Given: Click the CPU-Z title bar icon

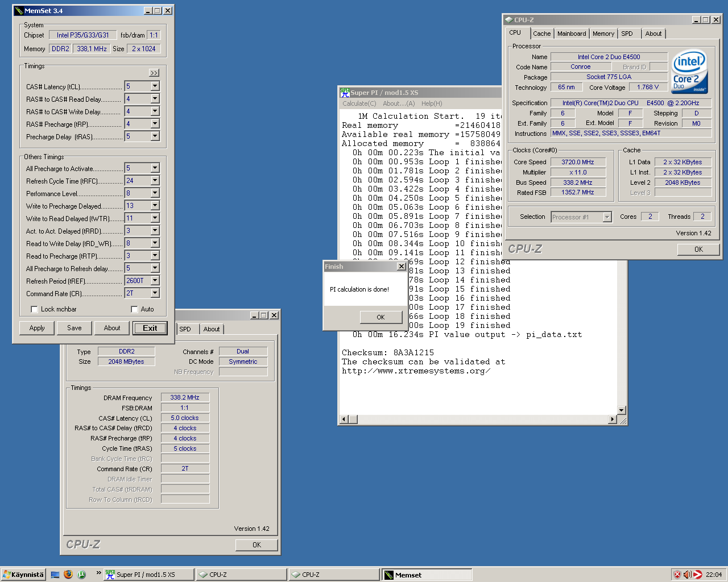Looking at the screenshot, I should point(508,19).
